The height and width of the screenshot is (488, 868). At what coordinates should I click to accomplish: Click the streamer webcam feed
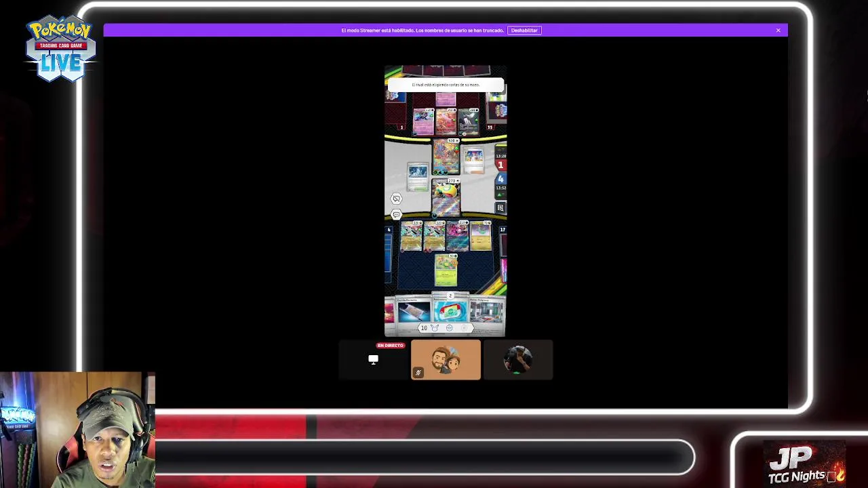pos(77,430)
